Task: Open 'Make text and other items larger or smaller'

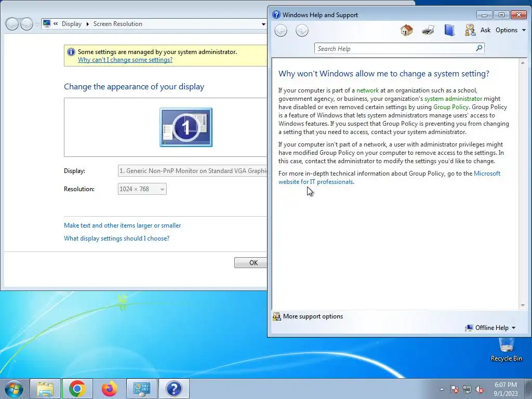Action: coord(123,225)
